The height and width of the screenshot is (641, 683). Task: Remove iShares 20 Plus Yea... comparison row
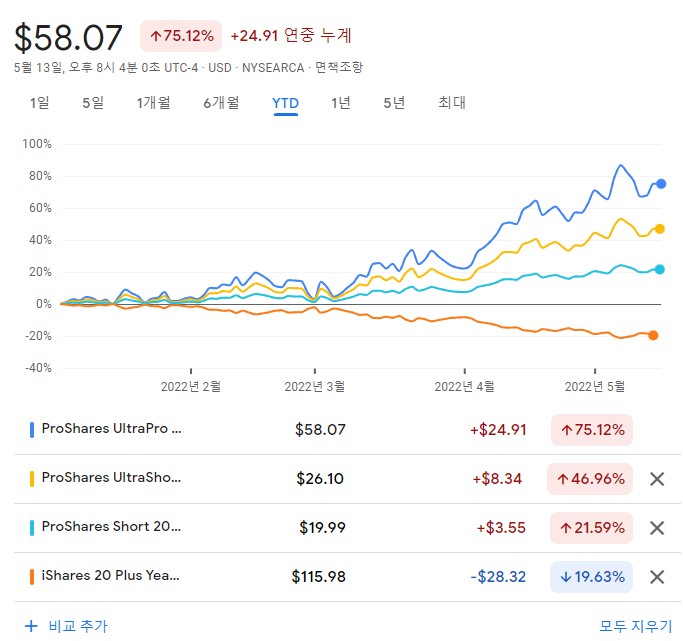[x=656, y=577]
